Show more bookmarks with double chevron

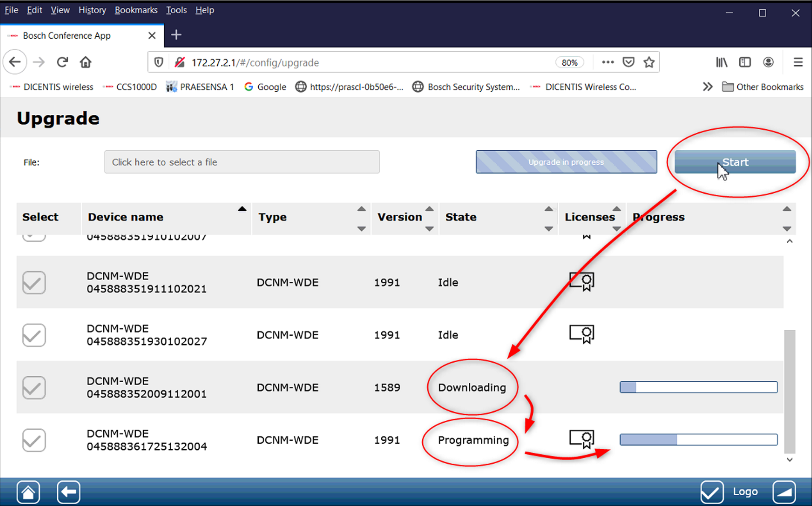707,87
